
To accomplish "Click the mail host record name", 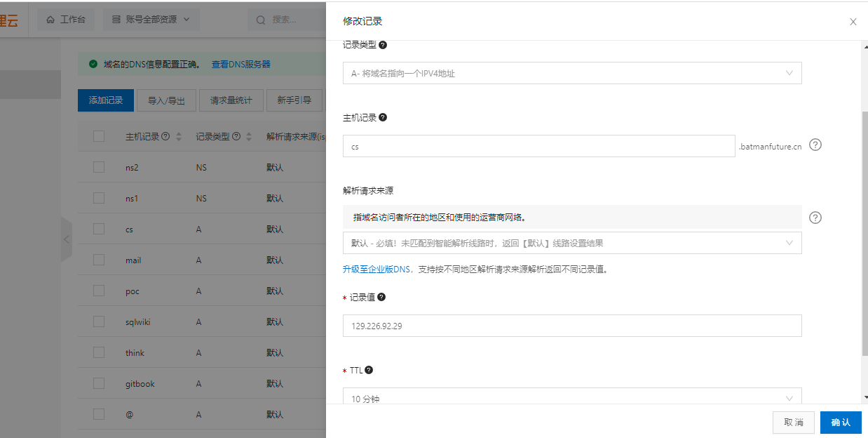I will [x=133, y=260].
